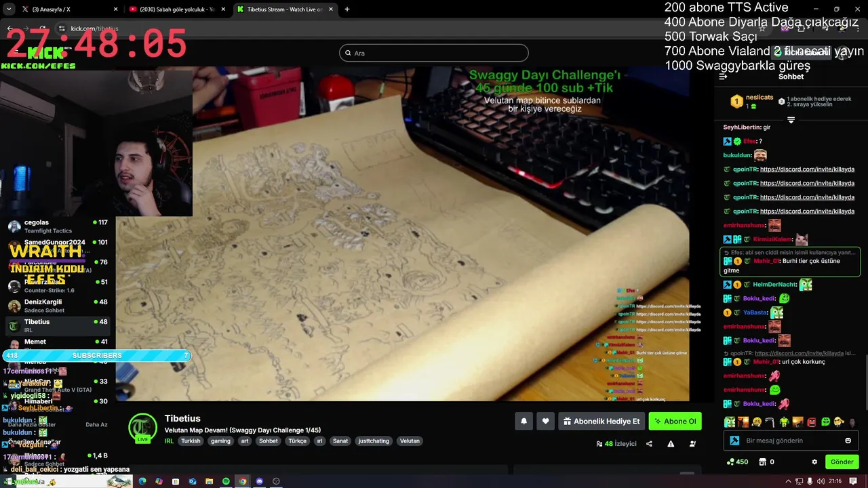Click YaBasta username in chat
868x488 pixels.
click(755, 312)
